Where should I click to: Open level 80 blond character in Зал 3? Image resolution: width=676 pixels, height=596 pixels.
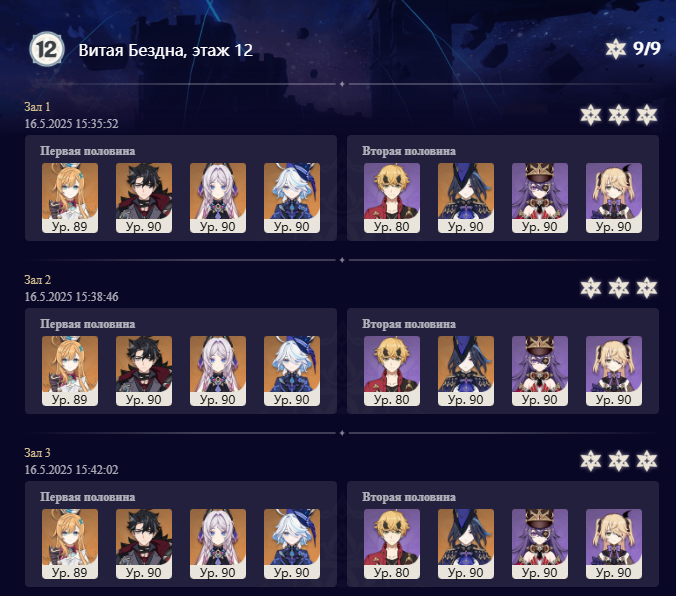[x=392, y=543]
